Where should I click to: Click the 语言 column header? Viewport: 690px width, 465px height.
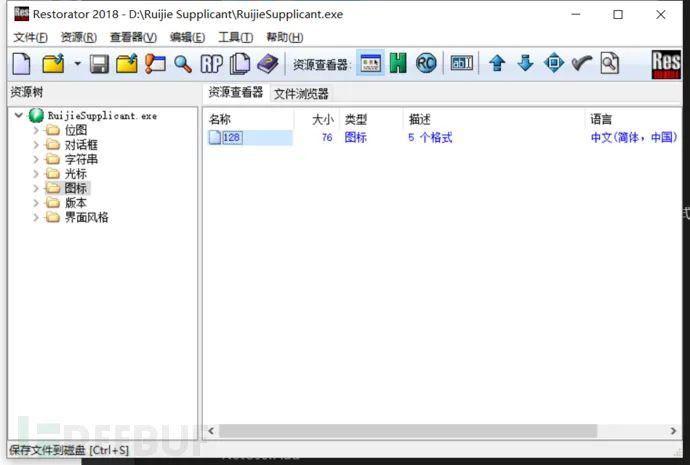coord(633,119)
